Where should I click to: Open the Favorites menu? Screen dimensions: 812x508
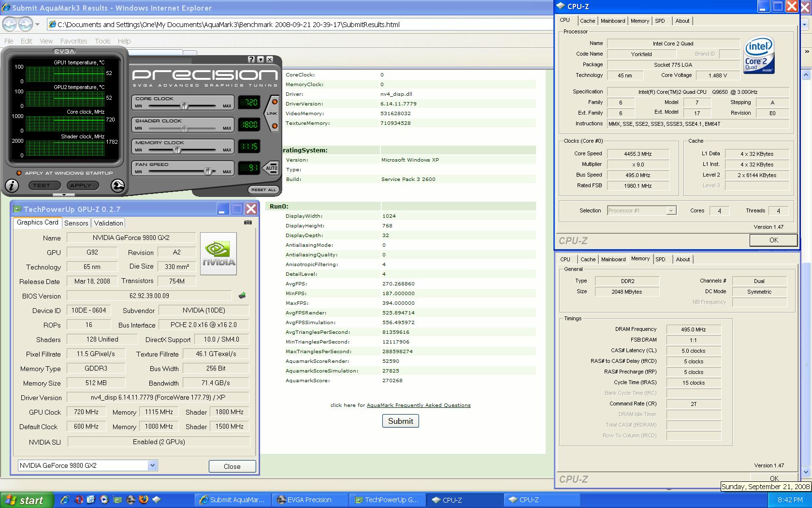(73, 41)
